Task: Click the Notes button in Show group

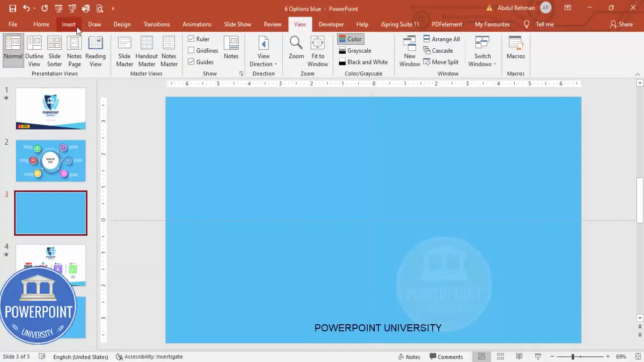Action: pyautogui.click(x=231, y=48)
